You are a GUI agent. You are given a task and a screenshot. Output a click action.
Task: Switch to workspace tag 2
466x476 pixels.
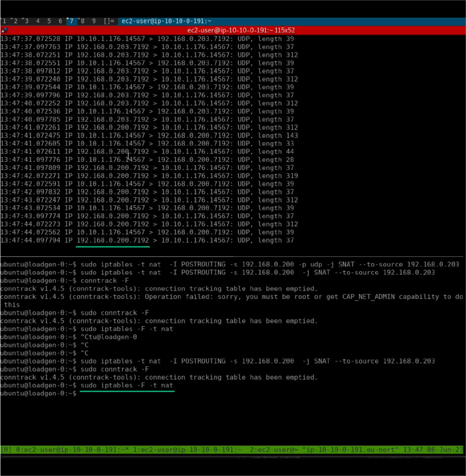pos(15,21)
